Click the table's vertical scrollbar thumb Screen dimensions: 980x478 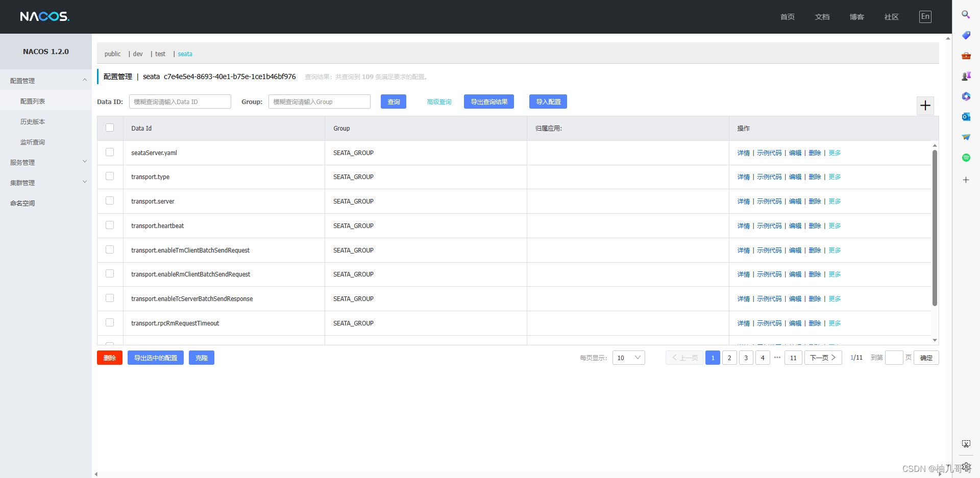935,228
